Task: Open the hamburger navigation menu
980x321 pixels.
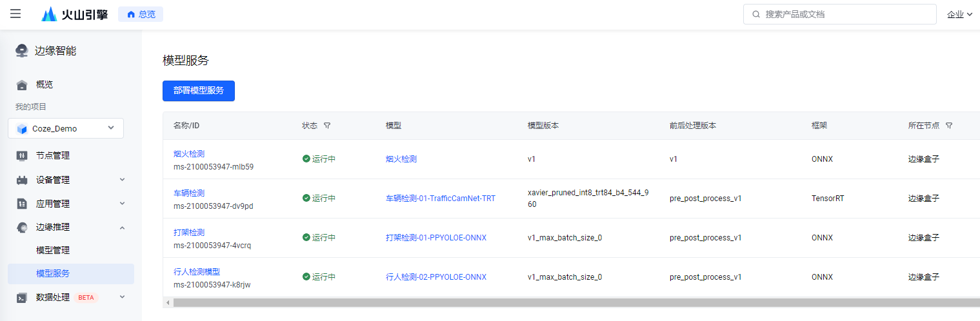Action: (x=15, y=14)
